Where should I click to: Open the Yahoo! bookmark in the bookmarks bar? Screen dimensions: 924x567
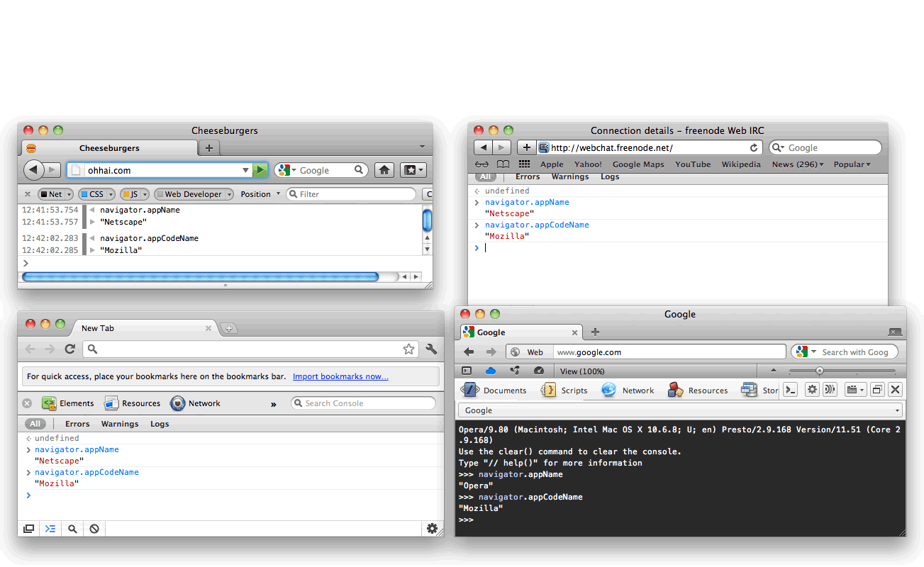587,164
